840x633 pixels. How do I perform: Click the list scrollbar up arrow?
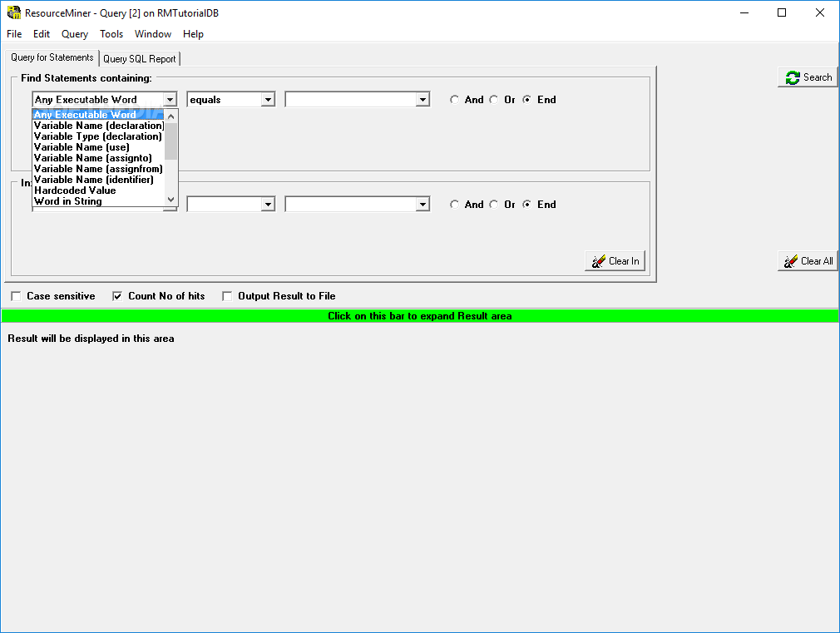(x=170, y=116)
